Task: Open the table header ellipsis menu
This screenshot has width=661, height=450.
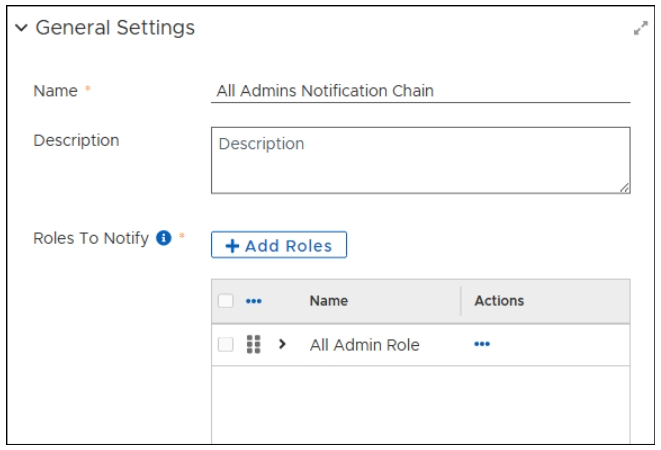Action: click(254, 301)
